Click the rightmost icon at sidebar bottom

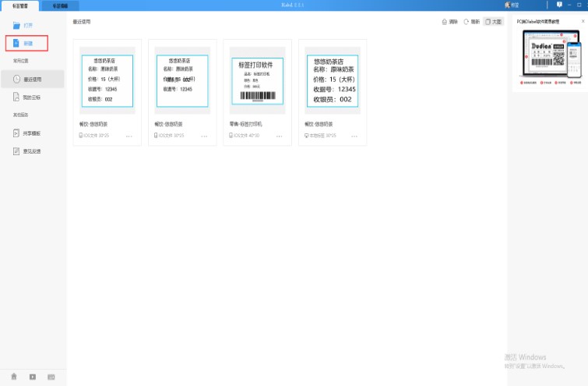point(51,377)
